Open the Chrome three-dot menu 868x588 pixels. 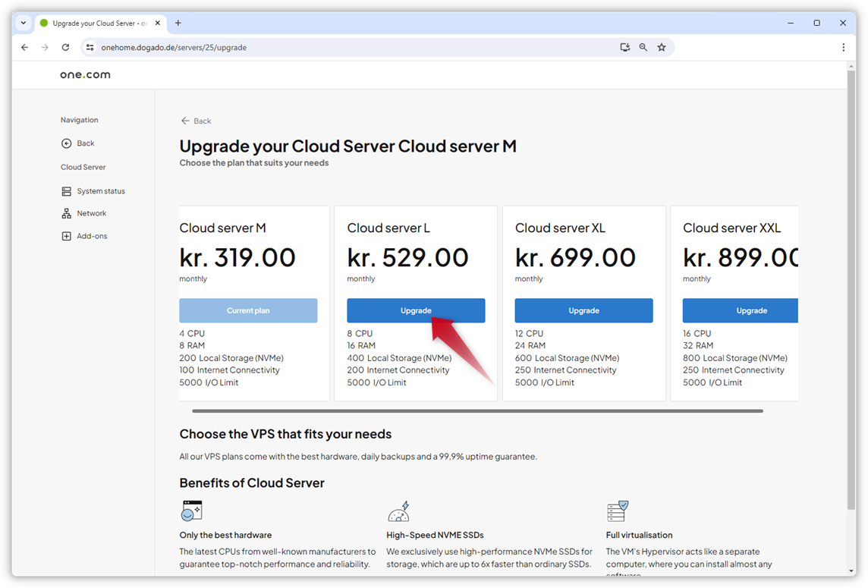[843, 47]
